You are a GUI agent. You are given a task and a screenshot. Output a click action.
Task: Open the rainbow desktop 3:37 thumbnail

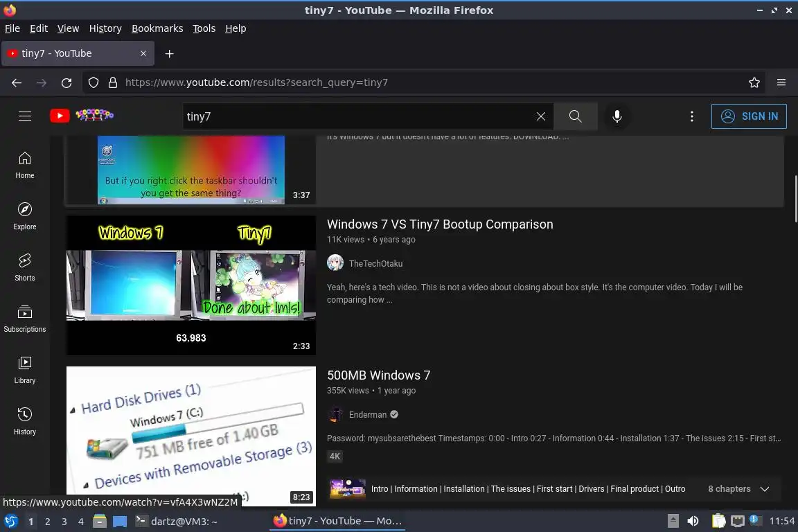tap(191, 170)
